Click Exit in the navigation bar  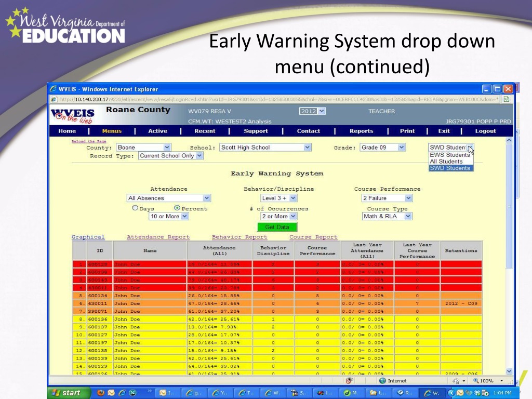click(444, 131)
